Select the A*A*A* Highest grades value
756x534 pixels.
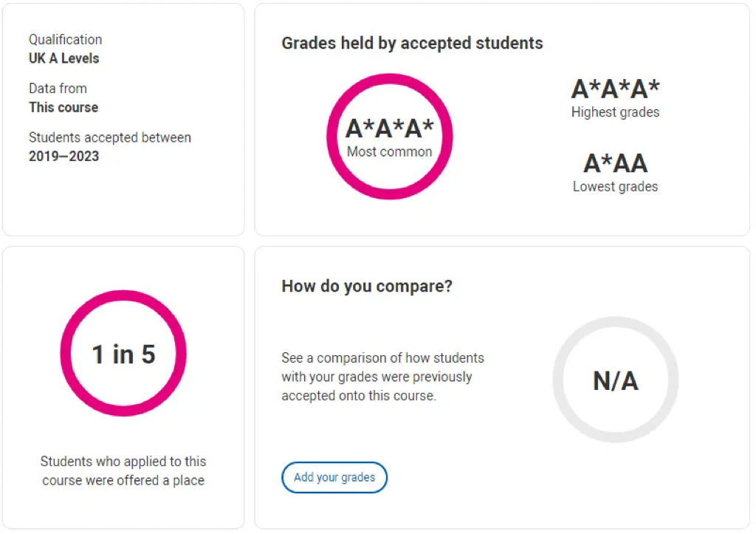point(615,89)
